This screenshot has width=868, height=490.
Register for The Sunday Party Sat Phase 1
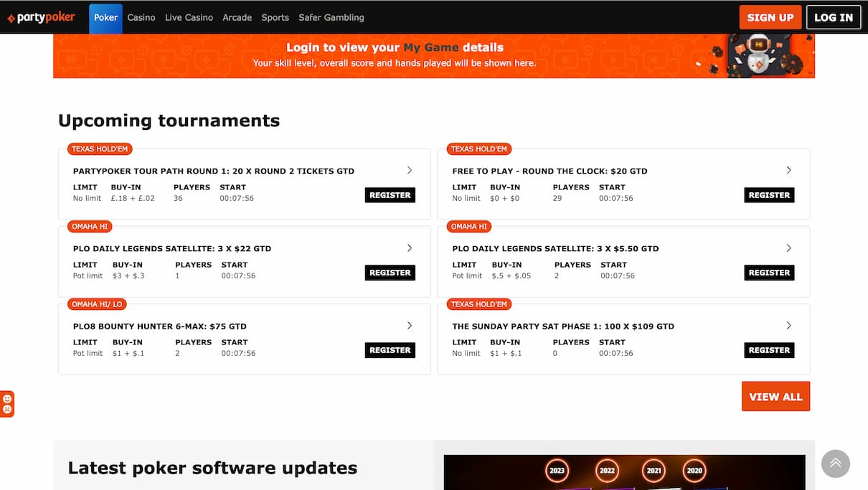pos(769,350)
